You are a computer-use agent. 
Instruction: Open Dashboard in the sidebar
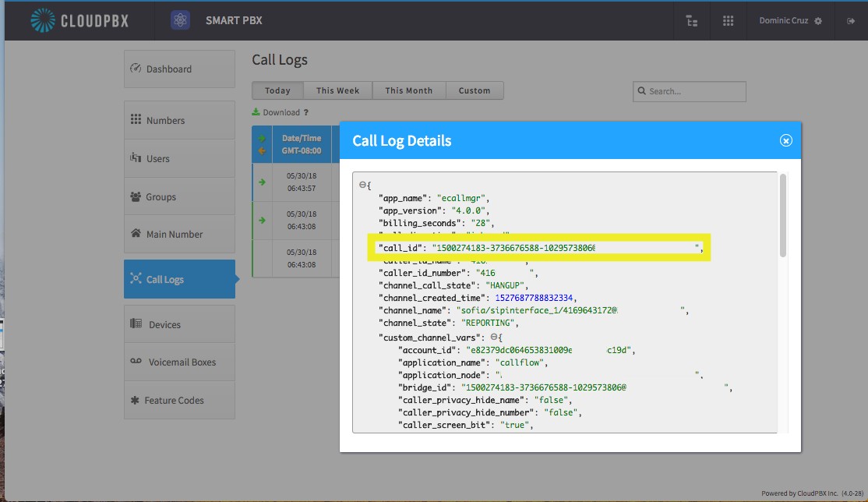tap(179, 69)
